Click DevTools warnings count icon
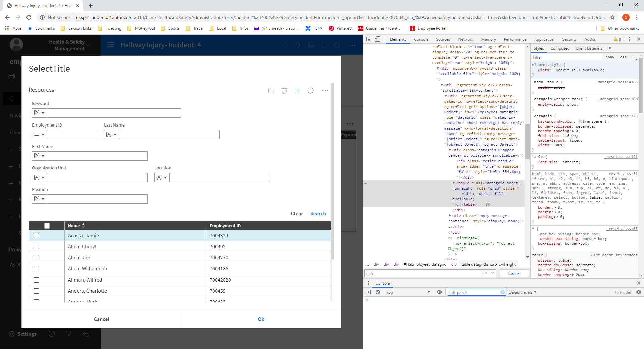The image size is (644, 349). [617, 39]
